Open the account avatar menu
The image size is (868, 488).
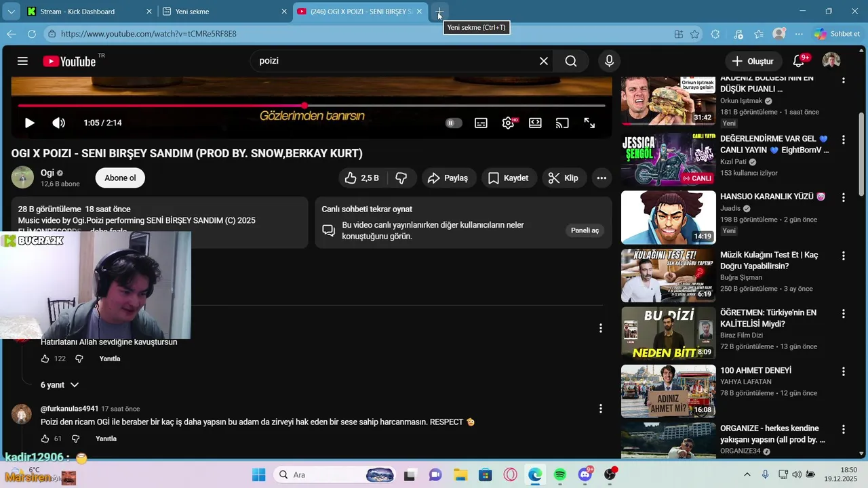831,61
